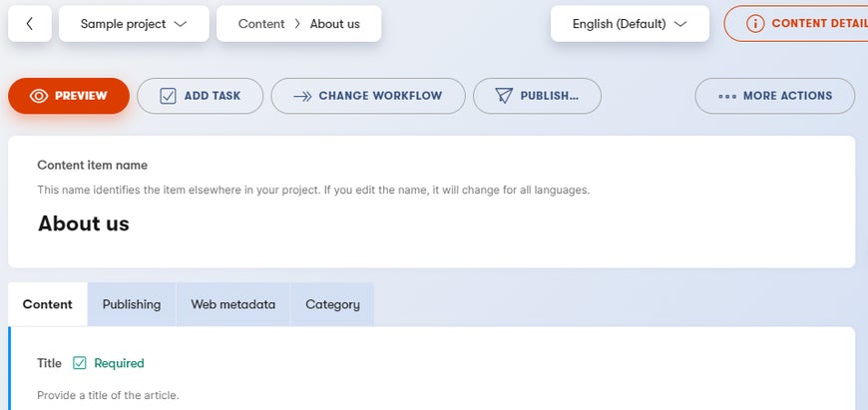Click the Content item name label
The width and height of the screenshot is (868, 410).
(x=93, y=165)
